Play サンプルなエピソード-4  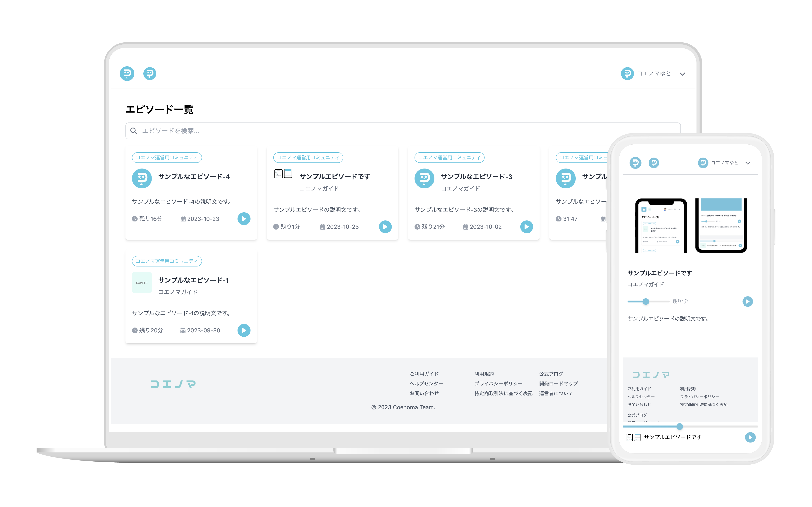pos(244,219)
